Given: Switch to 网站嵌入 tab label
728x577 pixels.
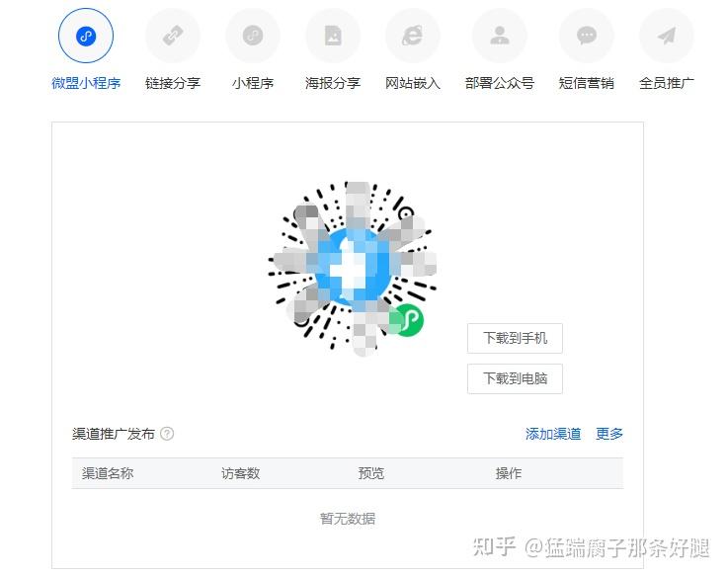Looking at the screenshot, I should pos(413,83).
